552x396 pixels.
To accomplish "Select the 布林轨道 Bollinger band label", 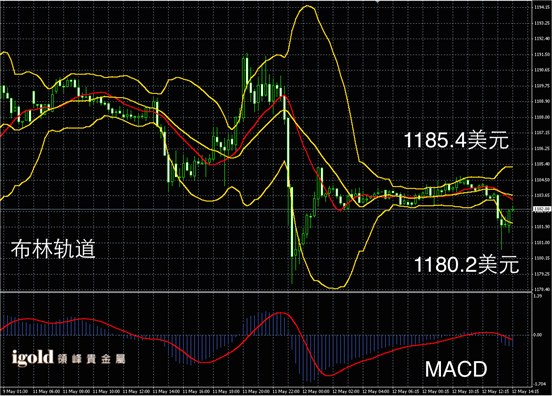I will [53, 250].
